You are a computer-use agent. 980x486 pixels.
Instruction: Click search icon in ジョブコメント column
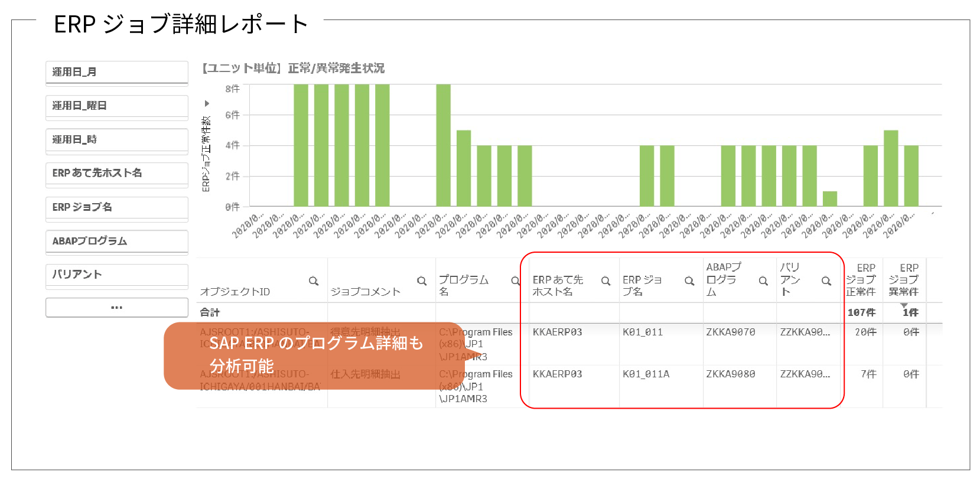tap(422, 281)
